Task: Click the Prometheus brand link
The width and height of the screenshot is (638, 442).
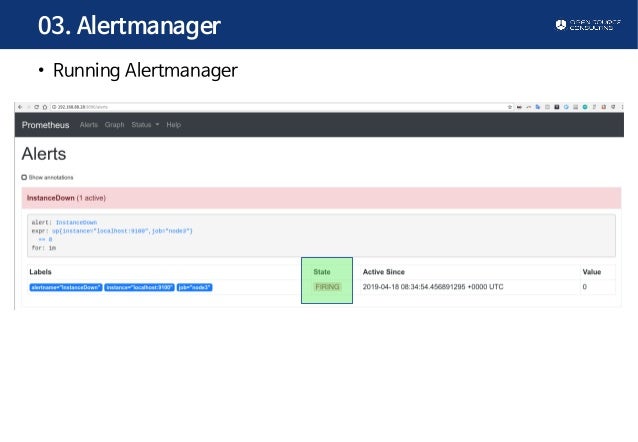Action: point(46,125)
